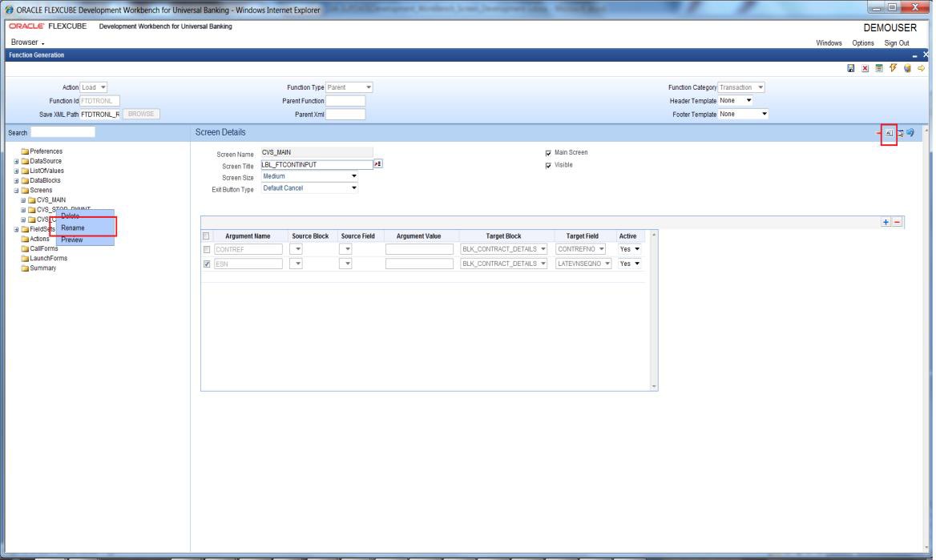Click the Internet Explorer icon in title bar
Viewport: 936px width, 560px height.
9,10
